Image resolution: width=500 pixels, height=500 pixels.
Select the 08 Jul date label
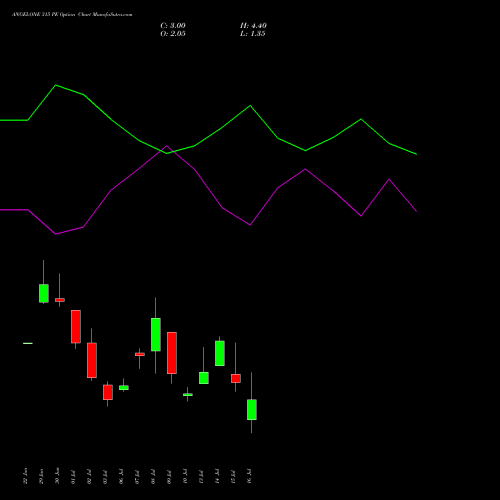point(153,477)
